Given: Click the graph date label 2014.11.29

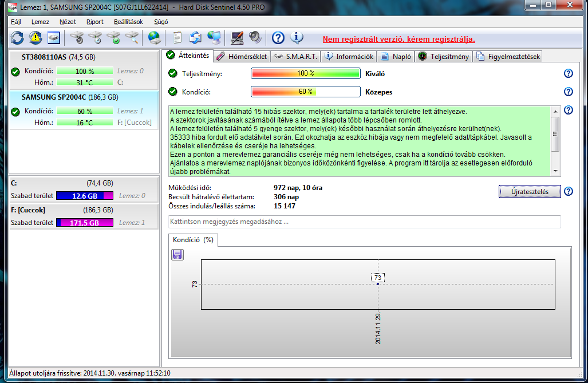Looking at the screenshot, I should (x=378, y=329).
